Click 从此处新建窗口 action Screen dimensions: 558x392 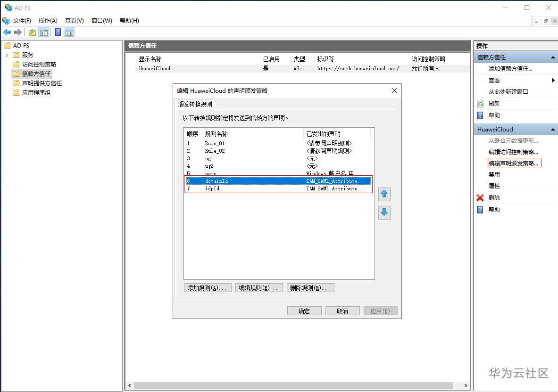(508, 92)
